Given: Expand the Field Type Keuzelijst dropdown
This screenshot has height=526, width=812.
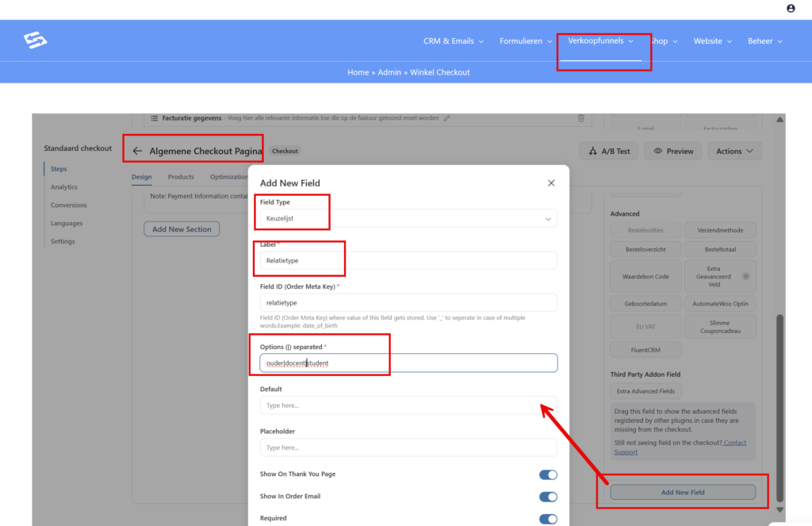Looking at the screenshot, I should coord(408,218).
